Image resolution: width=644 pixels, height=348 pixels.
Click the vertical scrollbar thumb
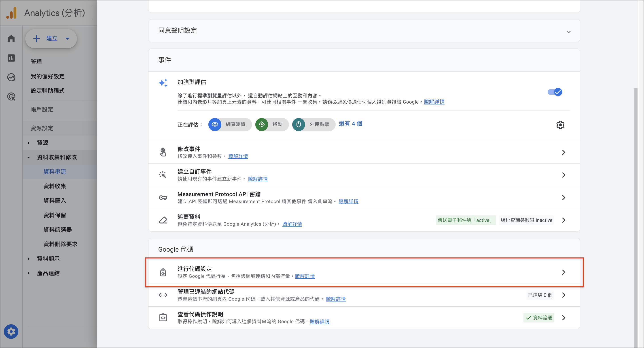(635, 217)
